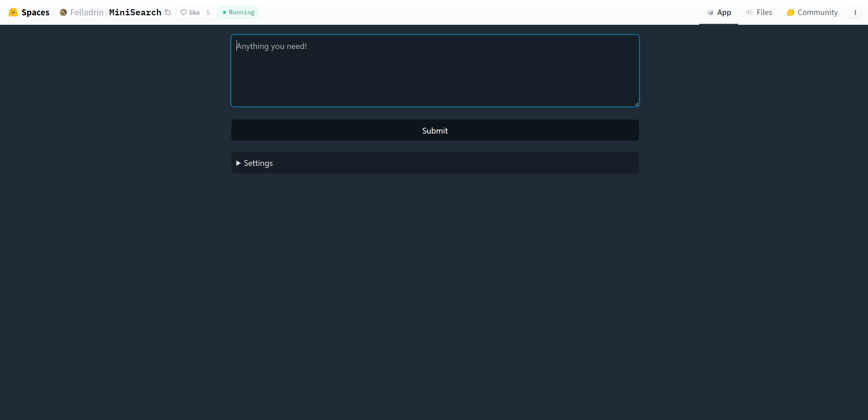The width and height of the screenshot is (868, 420).
Task: Click the Felladrin user avatar
Action: point(63,12)
